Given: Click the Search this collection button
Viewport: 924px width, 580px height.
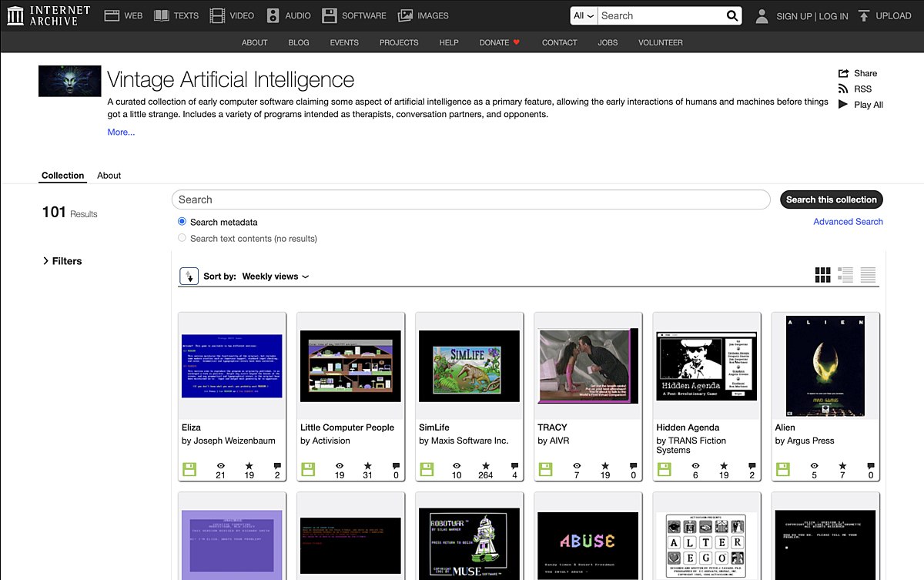Looking at the screenshot, I should tap(832, 199).
